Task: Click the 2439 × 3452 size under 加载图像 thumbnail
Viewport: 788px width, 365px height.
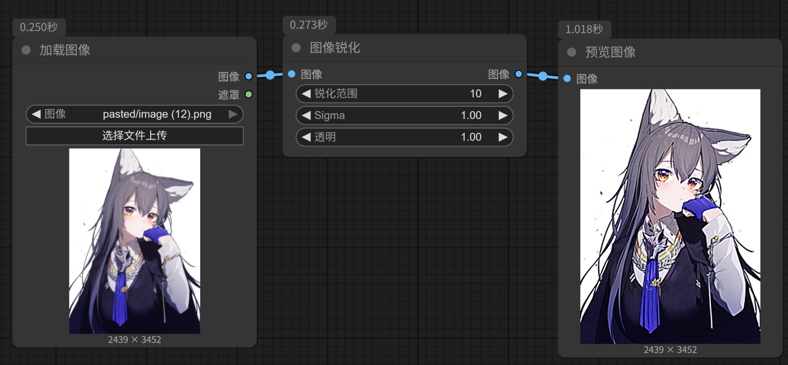Action: (x=135, y=340)
